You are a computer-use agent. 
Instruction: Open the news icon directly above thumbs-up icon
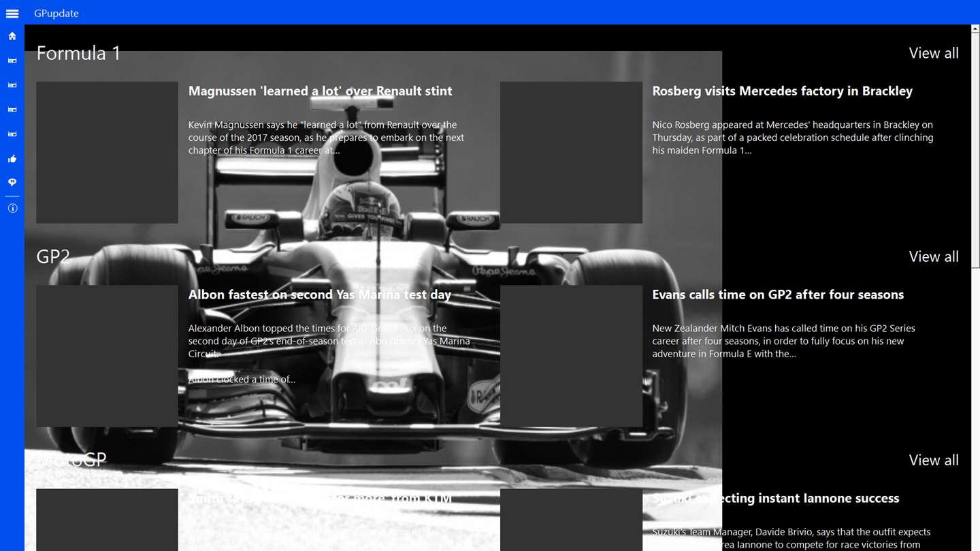[12, 134]
